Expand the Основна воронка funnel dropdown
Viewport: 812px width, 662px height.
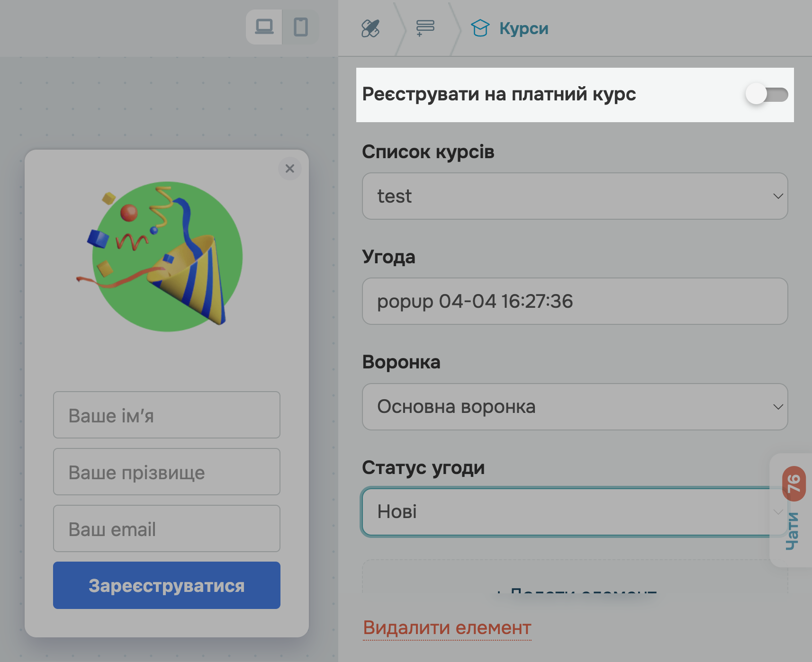[575, 407]
